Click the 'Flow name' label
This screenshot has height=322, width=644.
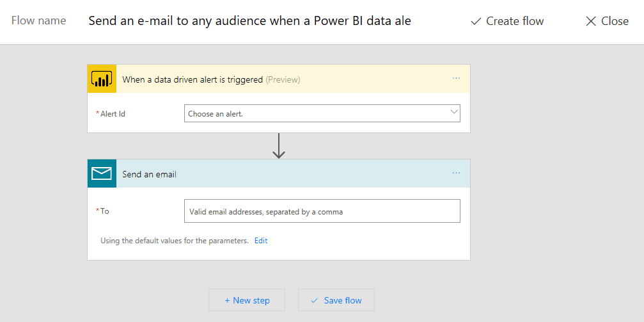(x=38, y=20)
